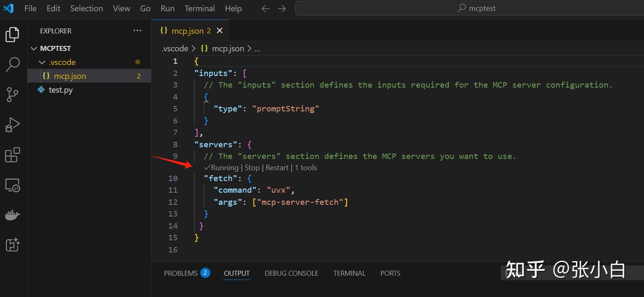
Task: Collapse the .vscode folder
Action: [x=42, y=62]
